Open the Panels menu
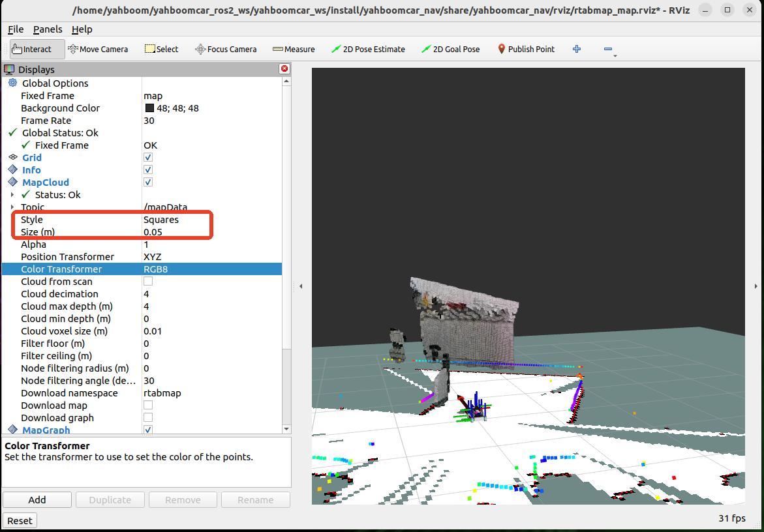 point(48,29)
